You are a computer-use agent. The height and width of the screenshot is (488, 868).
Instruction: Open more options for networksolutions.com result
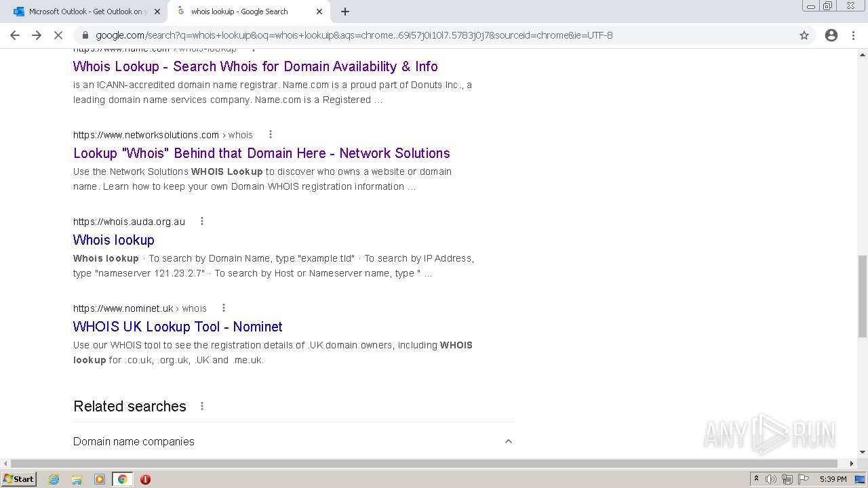pyautogui.click(x=270, y=134)
